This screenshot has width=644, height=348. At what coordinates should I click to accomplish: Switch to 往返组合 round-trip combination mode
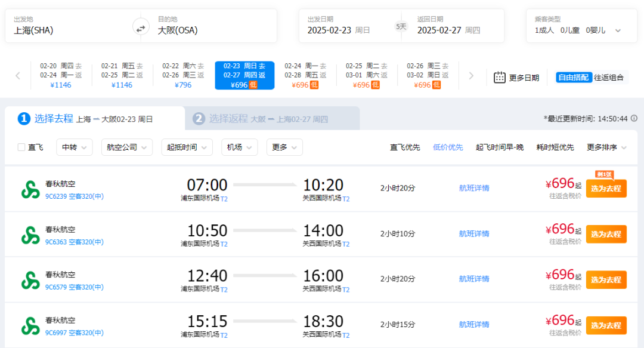click(609, 77)
